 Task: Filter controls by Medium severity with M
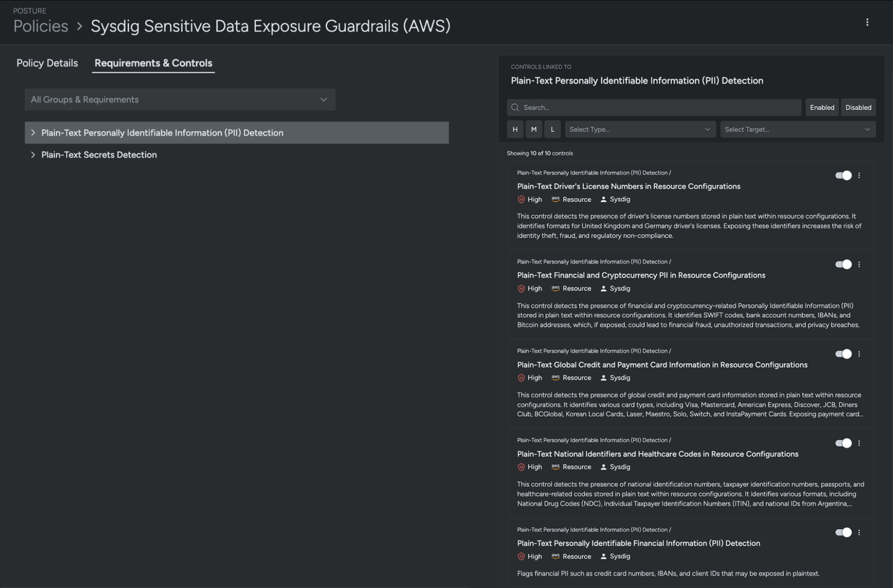534,129
